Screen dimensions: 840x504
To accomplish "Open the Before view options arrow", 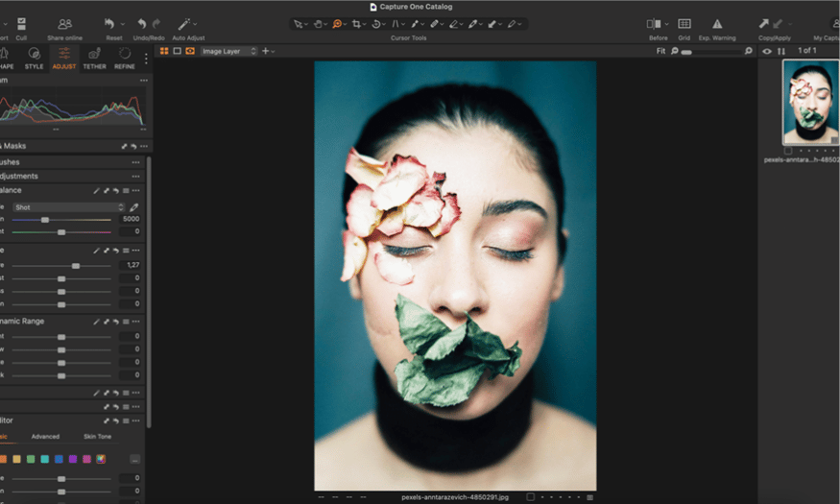I will tap(666, 24).
